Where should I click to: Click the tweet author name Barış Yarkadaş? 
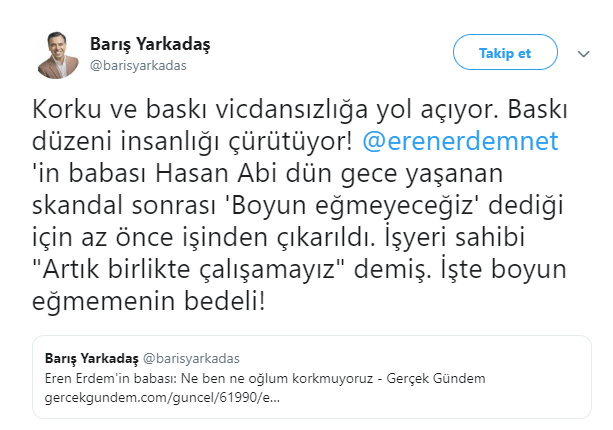click(150, 46)
